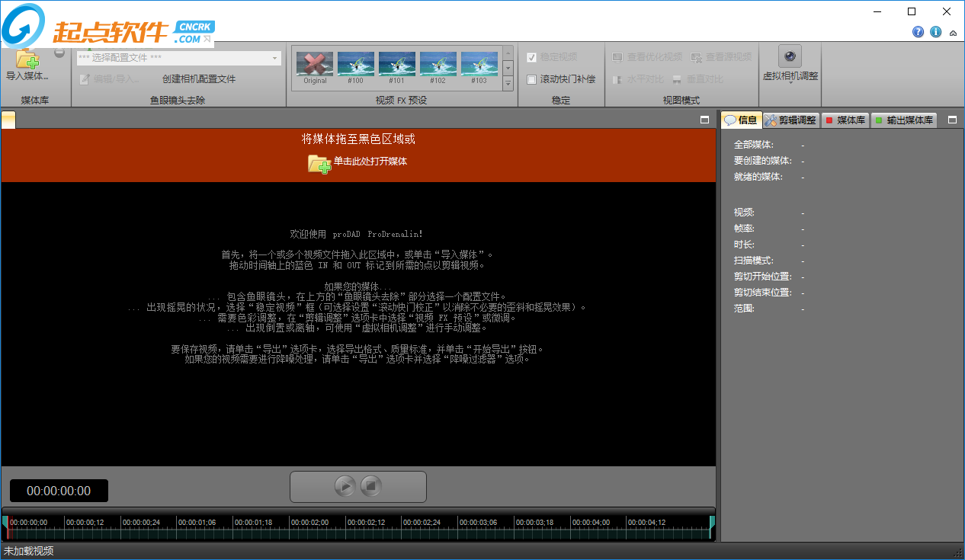965x560 pixels.
Task: Enable the 滚动快门补偿 checkbox
Action: point(532,79)
